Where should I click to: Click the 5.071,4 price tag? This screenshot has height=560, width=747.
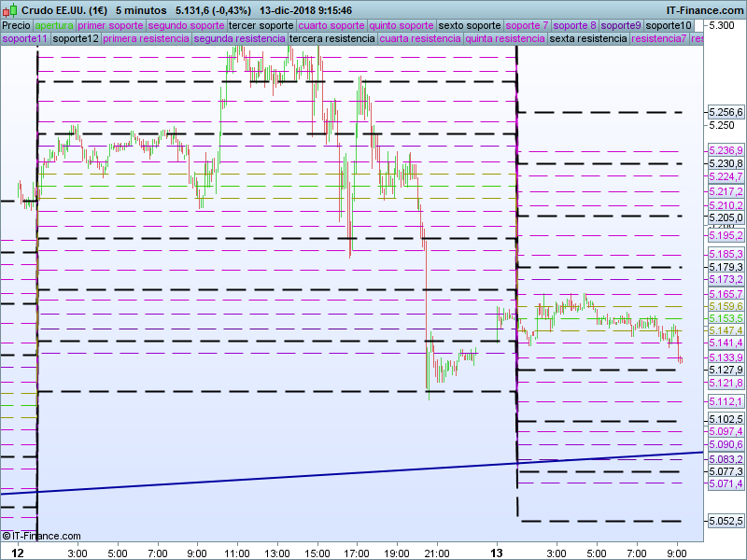726,483
